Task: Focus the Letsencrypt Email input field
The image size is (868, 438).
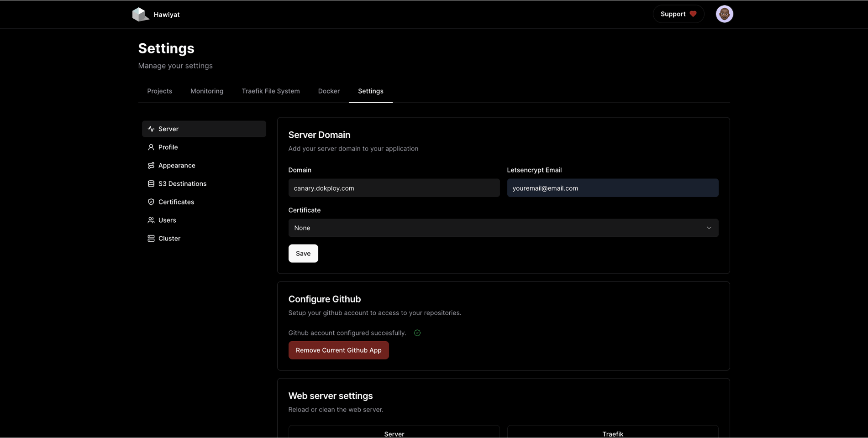Action: click(x=613, y=188)
